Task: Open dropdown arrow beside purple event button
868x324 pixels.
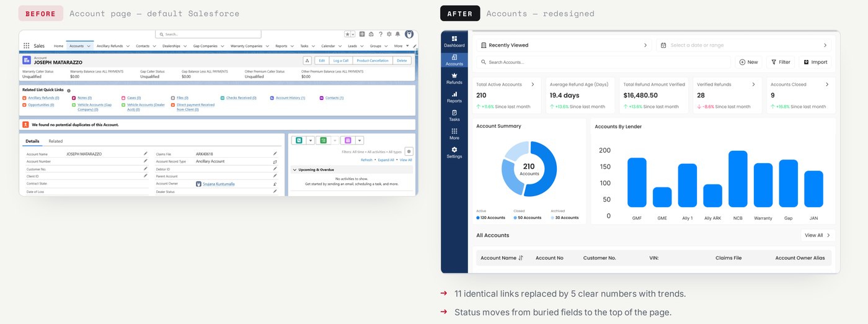Action: (x=360, y=141)
